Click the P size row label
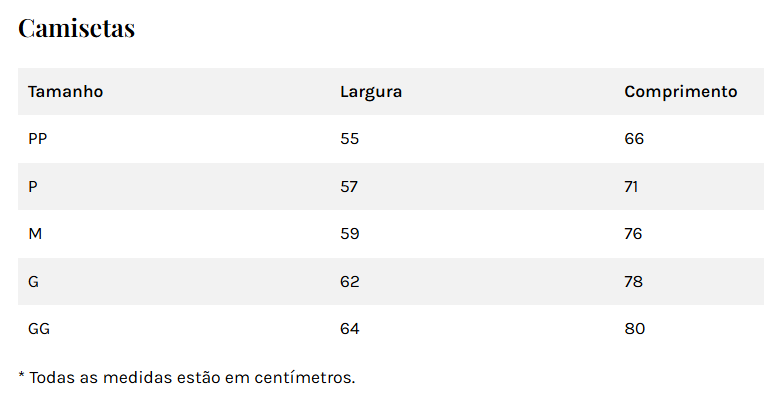 33,187
